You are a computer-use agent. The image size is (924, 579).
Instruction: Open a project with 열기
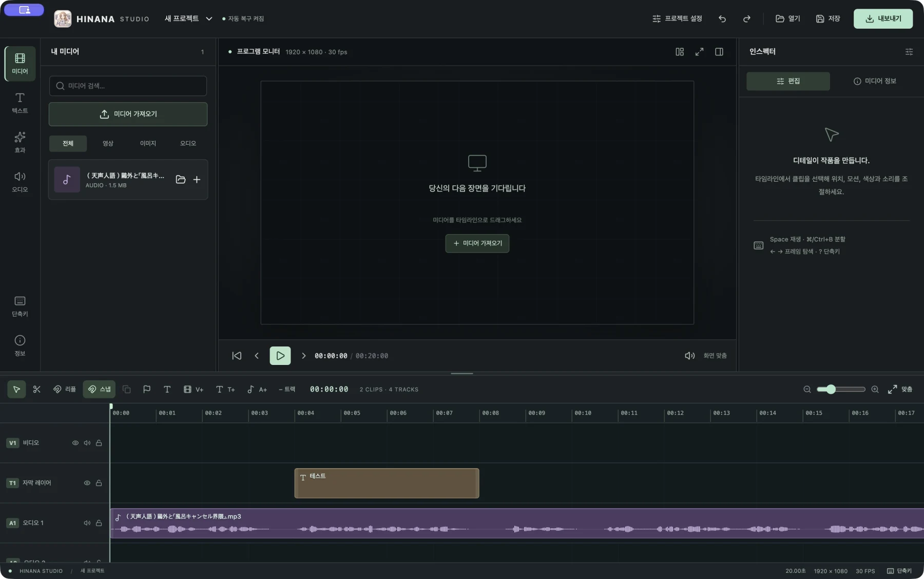coord(788,18)
